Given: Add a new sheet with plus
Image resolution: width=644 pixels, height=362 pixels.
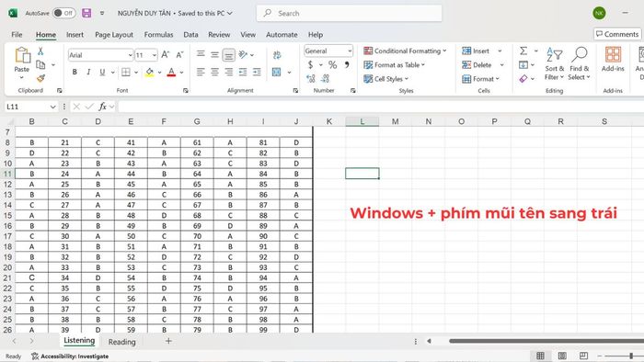Looking at the screenshot, I should point(168,341).
